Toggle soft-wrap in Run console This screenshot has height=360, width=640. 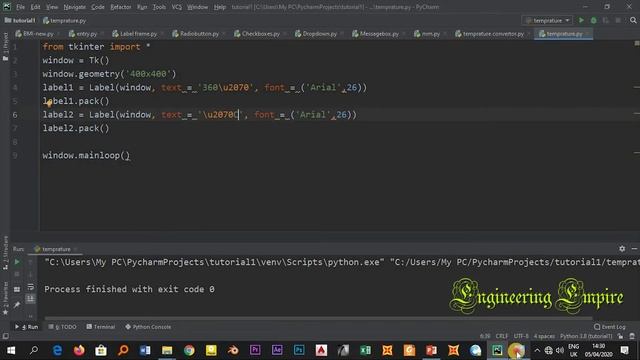click(x=31, y=287)
